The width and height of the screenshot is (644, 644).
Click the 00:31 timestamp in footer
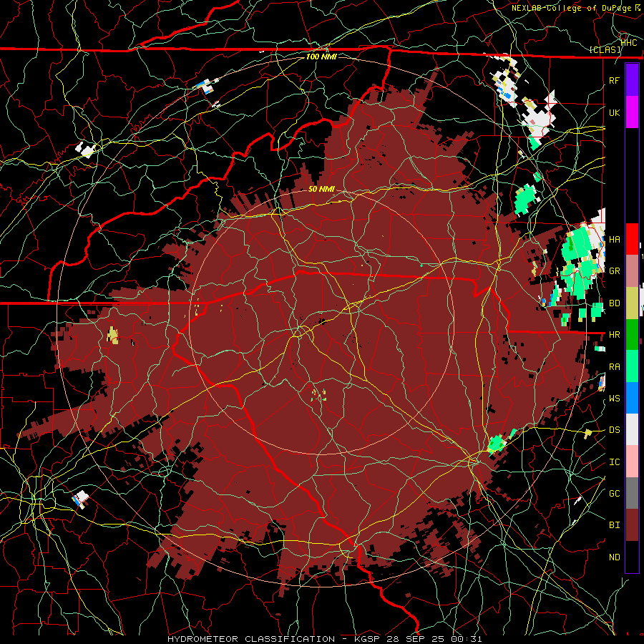[467, 639]
